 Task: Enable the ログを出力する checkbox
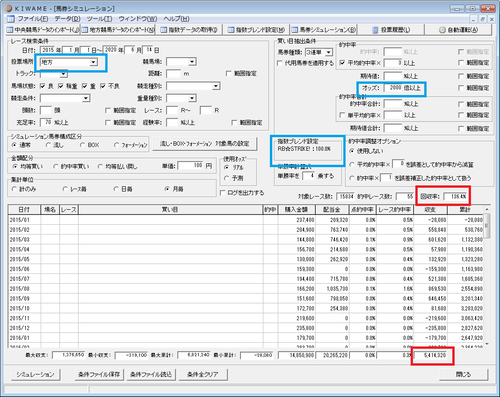point(223,193)
